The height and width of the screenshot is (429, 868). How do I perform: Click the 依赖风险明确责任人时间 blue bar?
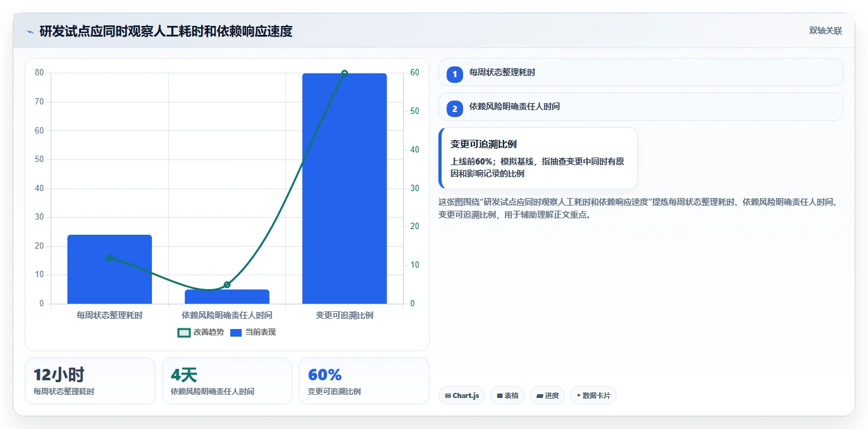click(x=227, y=297)
